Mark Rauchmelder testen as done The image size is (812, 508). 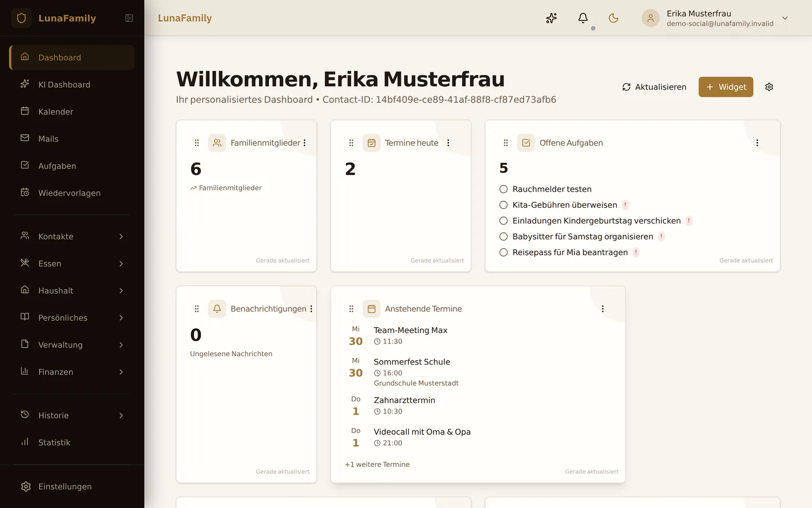pyautogui.click(x=503, y=189)
